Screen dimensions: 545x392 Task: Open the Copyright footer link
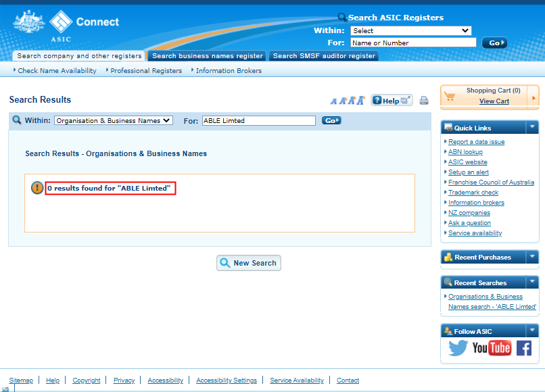tap(86, 381)
